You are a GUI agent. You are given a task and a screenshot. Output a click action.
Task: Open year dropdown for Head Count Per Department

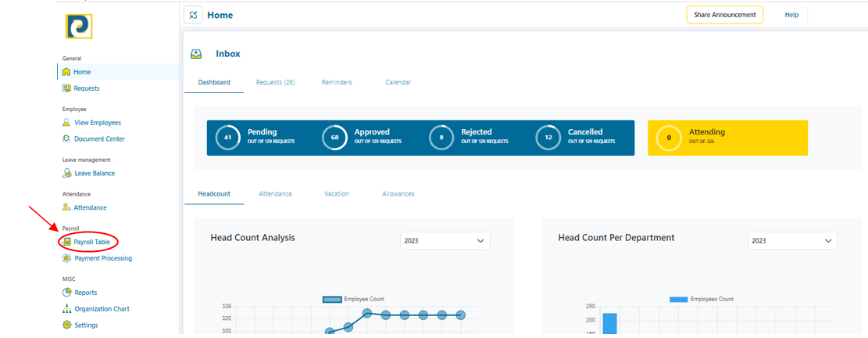click(x=792, y=241)
